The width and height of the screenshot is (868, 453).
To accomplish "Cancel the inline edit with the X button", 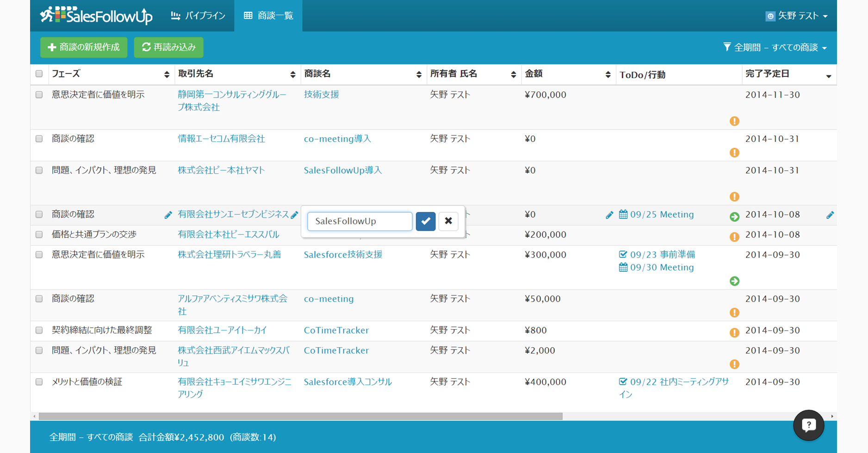I will pyautogui.click(x=448, y=221).
